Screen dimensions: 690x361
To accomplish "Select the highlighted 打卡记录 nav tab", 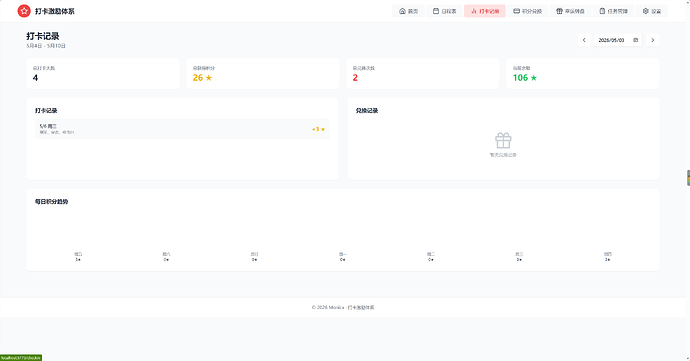I will [x=485, y=11].
